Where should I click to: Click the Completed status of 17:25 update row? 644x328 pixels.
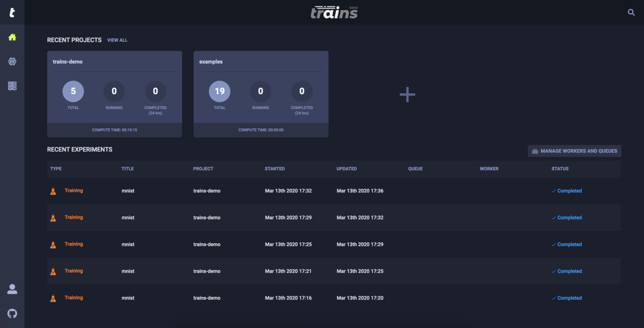pyautogui.click(x=567, y=271)
